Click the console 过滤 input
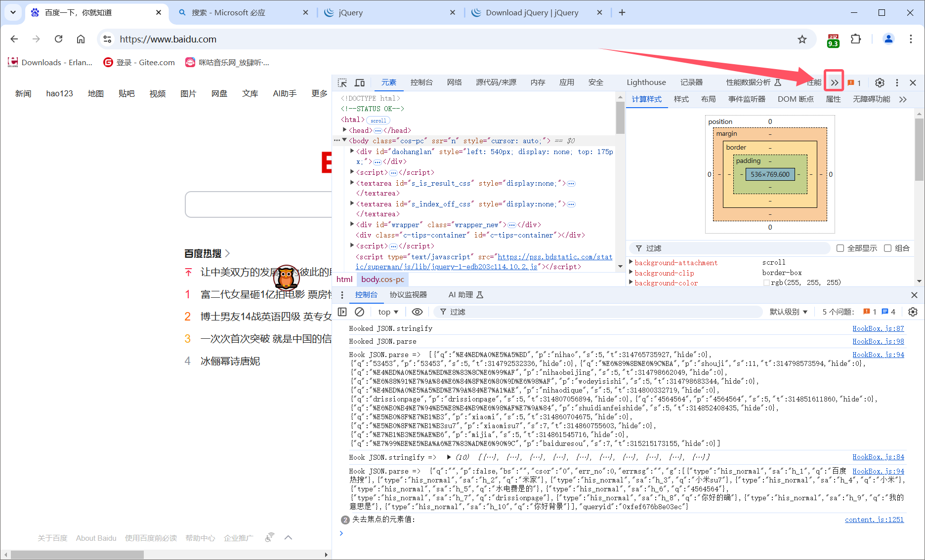 599,312
